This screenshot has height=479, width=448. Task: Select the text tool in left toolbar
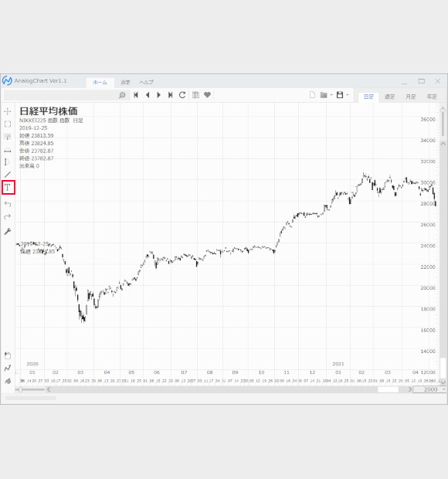tap(8, 187)
